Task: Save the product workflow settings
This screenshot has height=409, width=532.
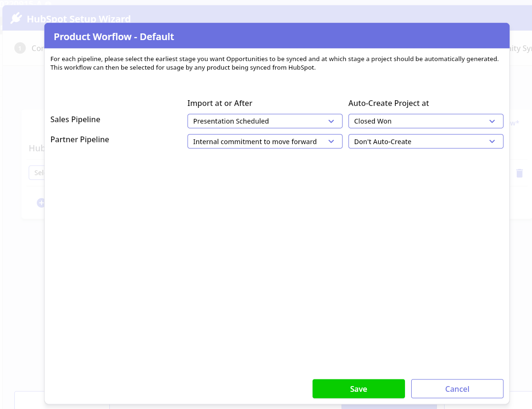Action: pyautogui.click(x=358, y=389)
